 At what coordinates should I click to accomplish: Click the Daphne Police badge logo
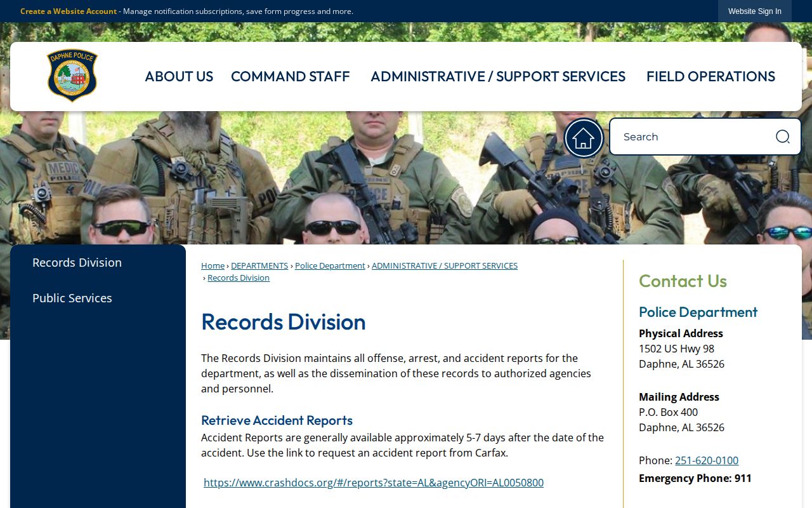pos(72,76)
